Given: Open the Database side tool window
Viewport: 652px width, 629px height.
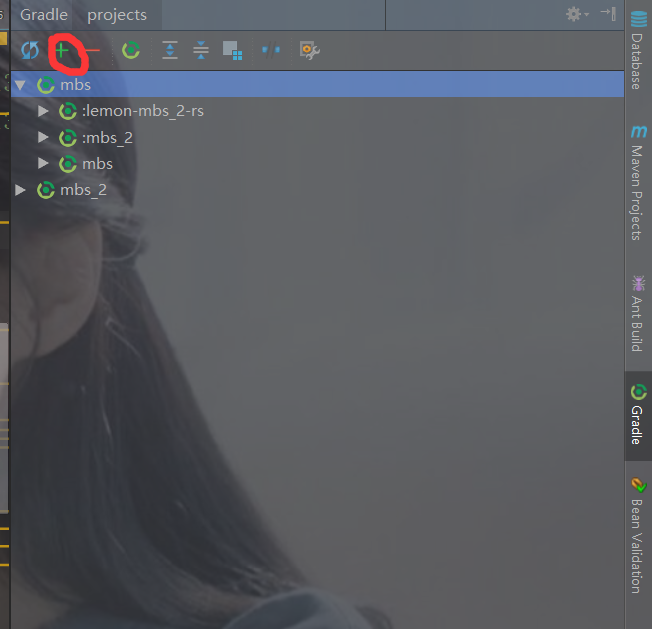Looking at the screenshot, I should [638, 50].
